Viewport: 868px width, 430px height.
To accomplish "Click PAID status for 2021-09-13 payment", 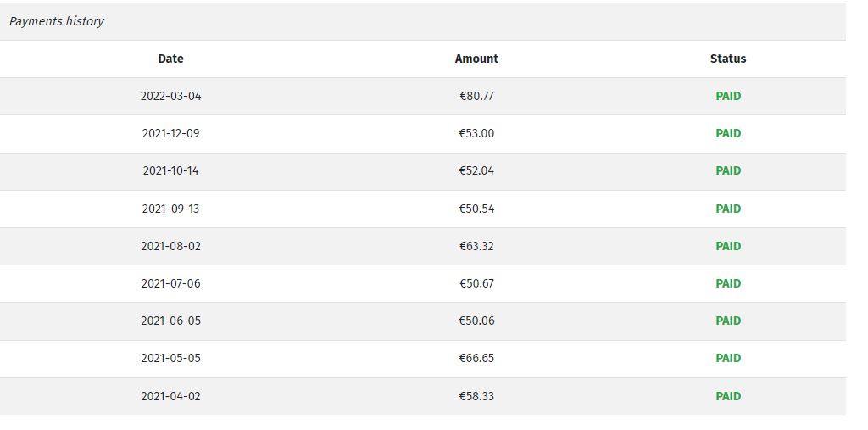I will 728,209.
